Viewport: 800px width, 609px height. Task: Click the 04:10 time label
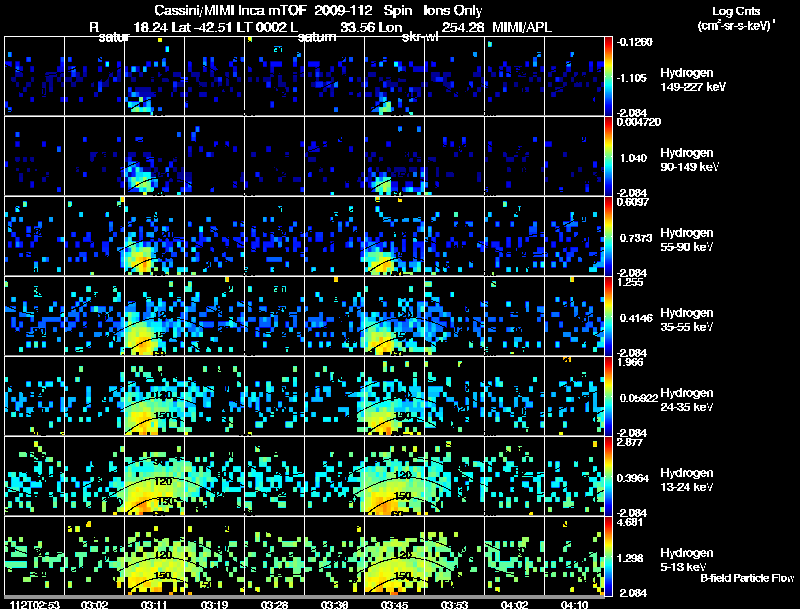[574, 604]
